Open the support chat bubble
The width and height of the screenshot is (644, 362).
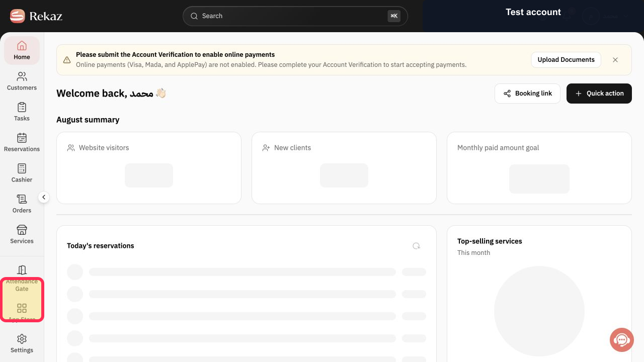[x=621, y=340]
